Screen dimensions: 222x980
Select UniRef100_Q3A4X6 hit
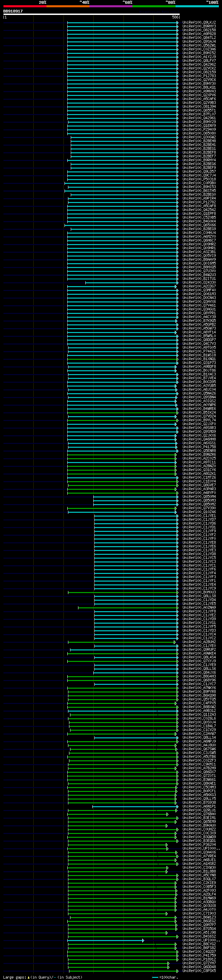[199, 852]
